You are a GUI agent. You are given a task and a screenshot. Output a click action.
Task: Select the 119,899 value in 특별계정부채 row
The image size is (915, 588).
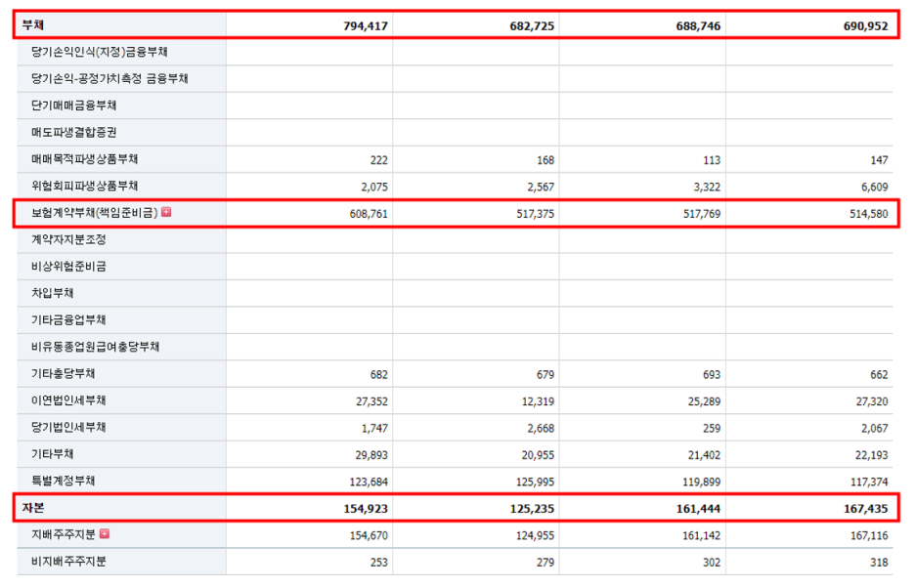[702, 483]
